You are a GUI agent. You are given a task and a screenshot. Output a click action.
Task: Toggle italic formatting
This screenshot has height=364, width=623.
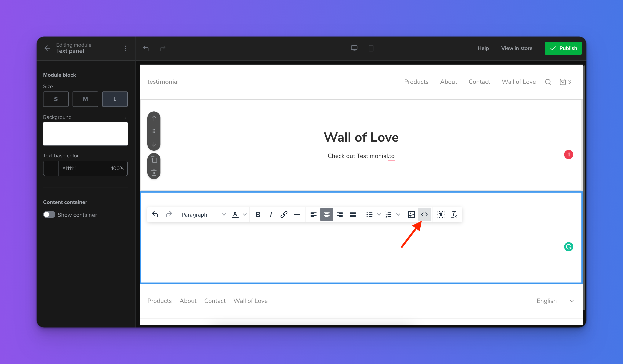(271, 215)
